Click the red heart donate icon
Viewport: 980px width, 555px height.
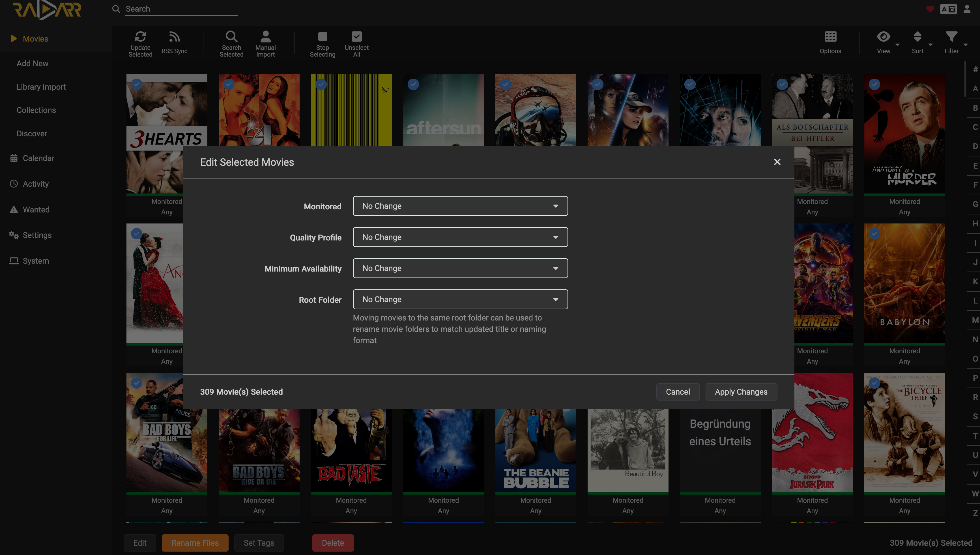(930, 9)
